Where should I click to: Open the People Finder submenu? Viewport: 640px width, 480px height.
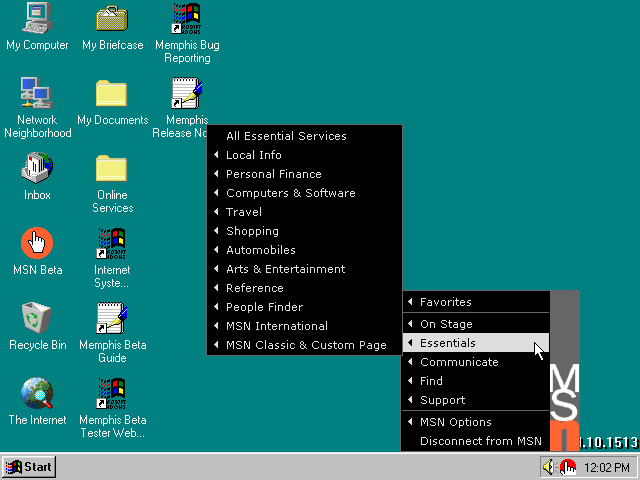304,307
